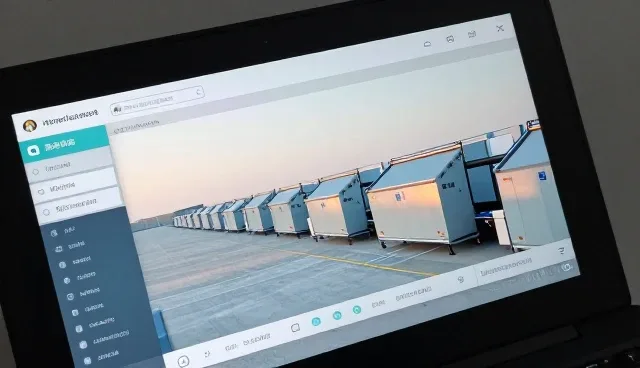Click the middle of the three top-right header icons
The image size is (640, 368).
coord(450,39)
